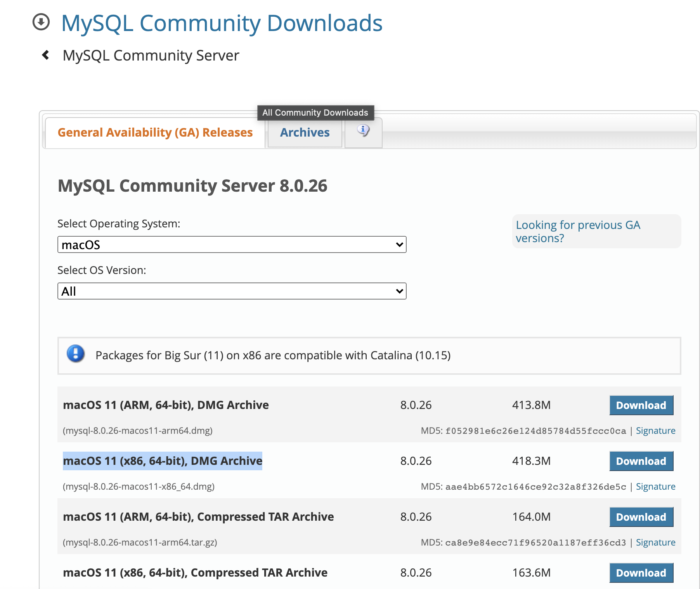Click MySQL Community Server breadcrumb text
700x589 pixels.
[151, 55]
